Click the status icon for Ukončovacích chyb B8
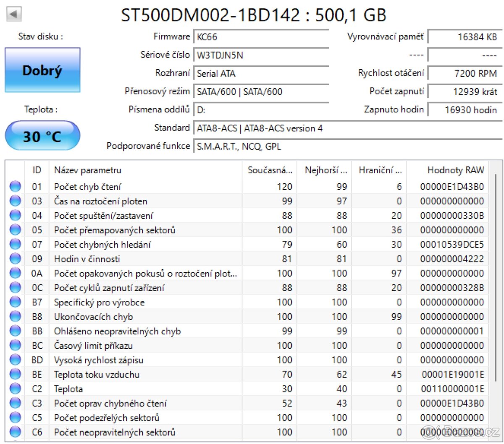 (x=15, y=316)
